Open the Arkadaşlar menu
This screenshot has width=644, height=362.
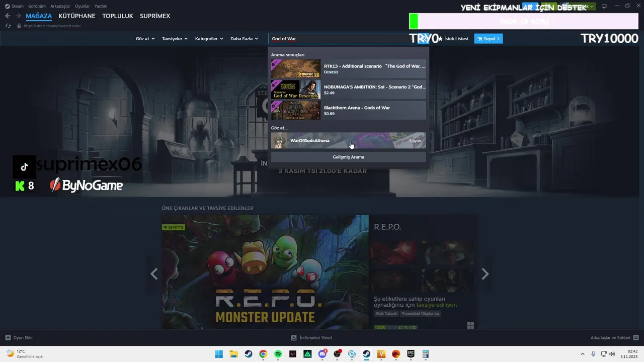click(x=60, y=7)
